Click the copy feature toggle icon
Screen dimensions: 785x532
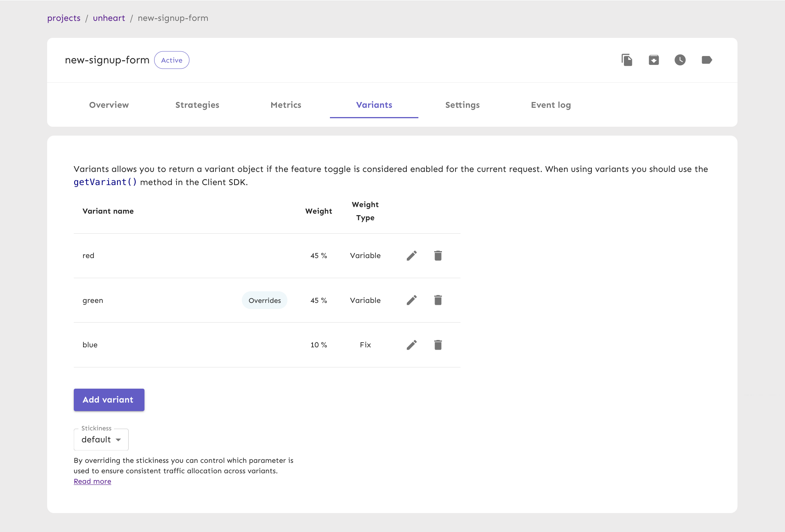[x=627, y=60]
